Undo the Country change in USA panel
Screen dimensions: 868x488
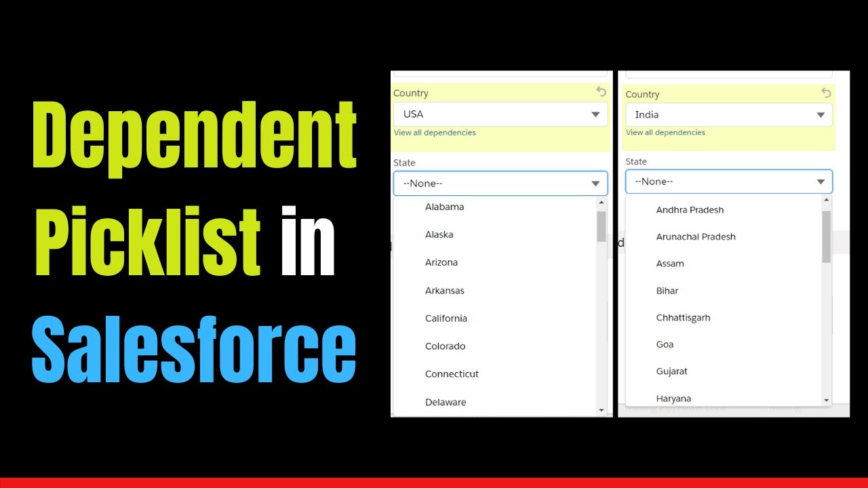(601, 91)
